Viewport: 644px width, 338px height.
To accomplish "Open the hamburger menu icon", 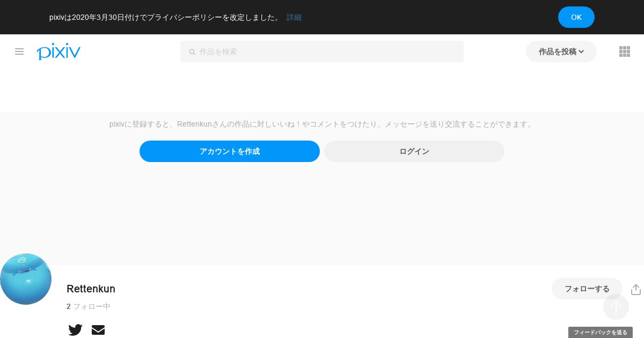I will point(19,52).
